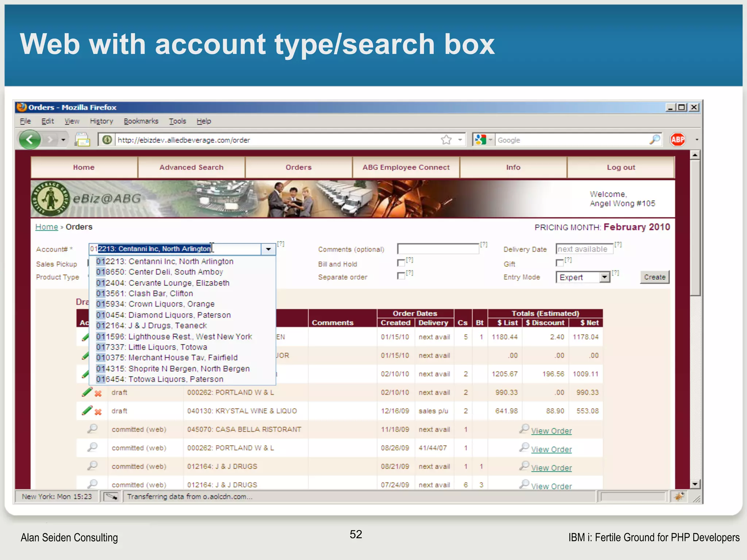This screenshot has width=747, height=560.
Task: Click the green browser Back arrow
Action: click(x=30, y=139)
